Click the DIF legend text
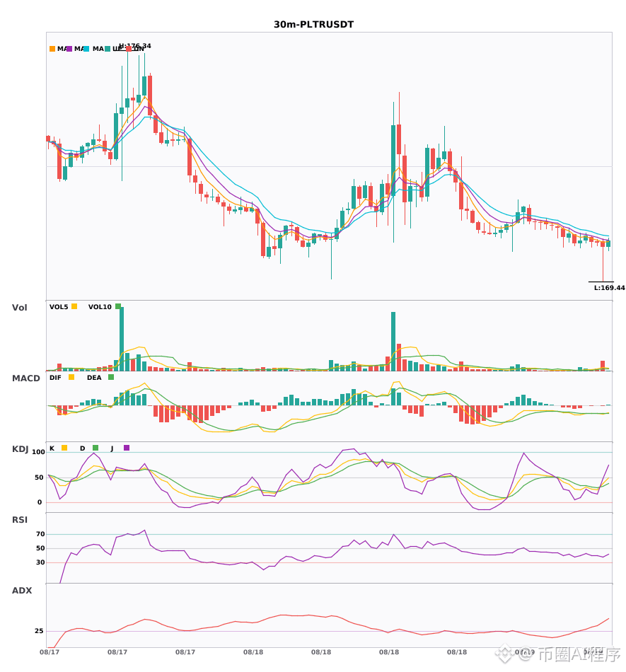626x672 pixels. [x=55, y=378]
